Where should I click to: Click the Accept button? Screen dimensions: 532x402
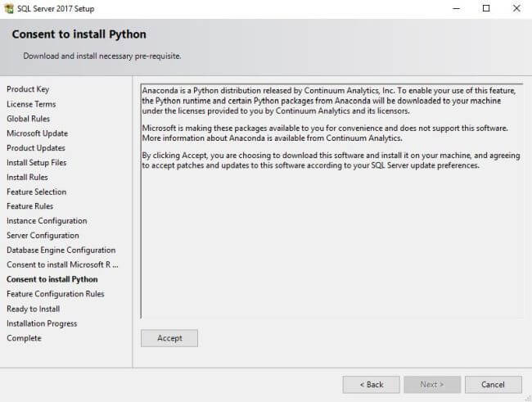pyautogui.click(x=169, y=338)
